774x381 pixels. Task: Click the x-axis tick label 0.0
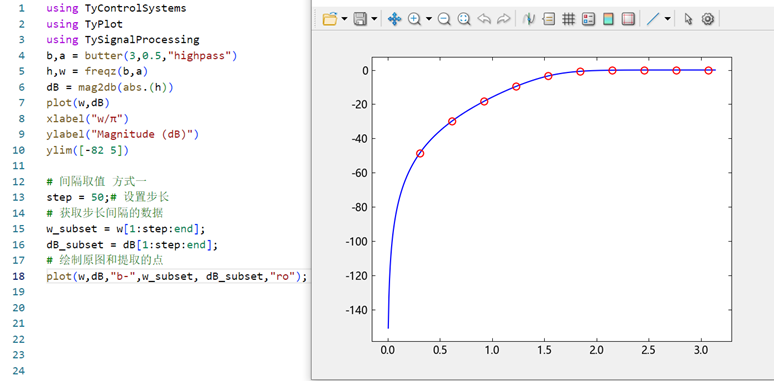click(x=388, y=351)
